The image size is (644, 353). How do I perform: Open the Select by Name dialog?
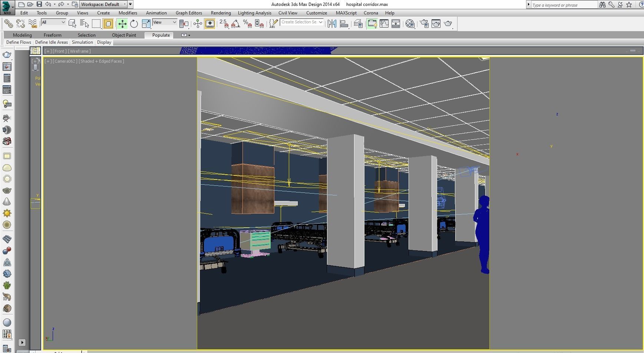[x=84, y=24]
